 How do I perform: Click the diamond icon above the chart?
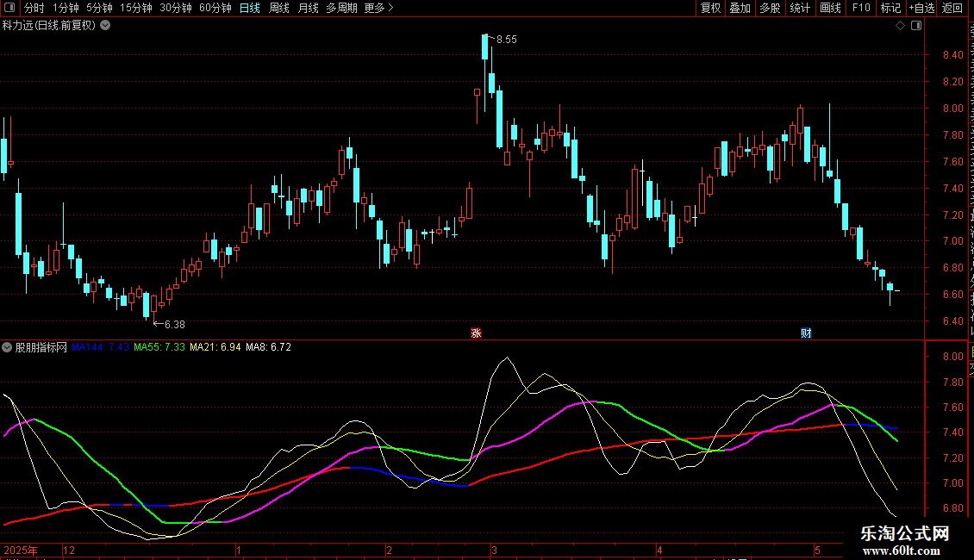pos(900,26)
